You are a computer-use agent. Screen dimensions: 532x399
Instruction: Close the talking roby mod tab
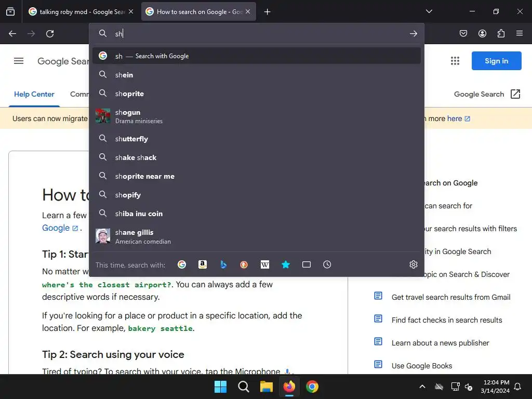131,11
